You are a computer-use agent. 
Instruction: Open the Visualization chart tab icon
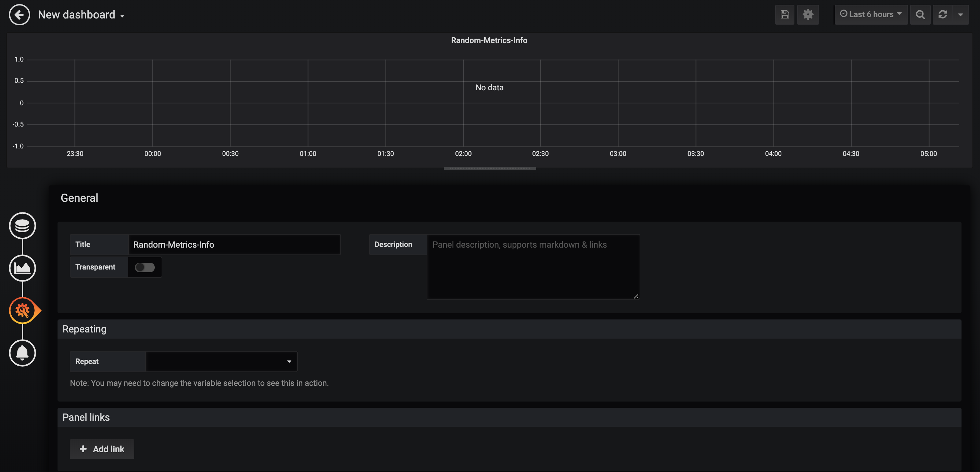(x=23, y=268)
